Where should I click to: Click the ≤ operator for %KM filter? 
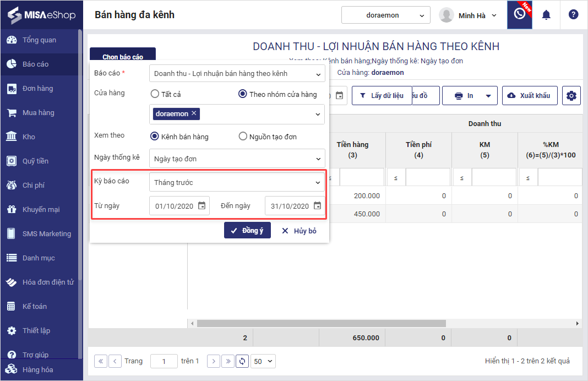point(528,178)
